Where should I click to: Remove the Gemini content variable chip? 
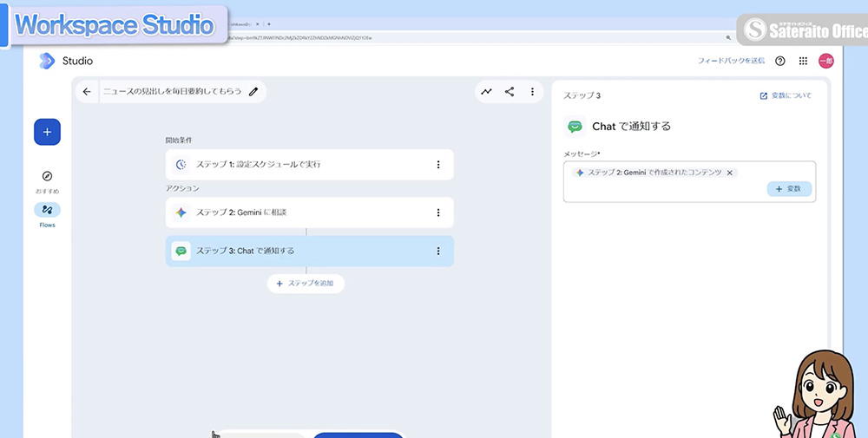pyautogui.click(x=730, y=173)
